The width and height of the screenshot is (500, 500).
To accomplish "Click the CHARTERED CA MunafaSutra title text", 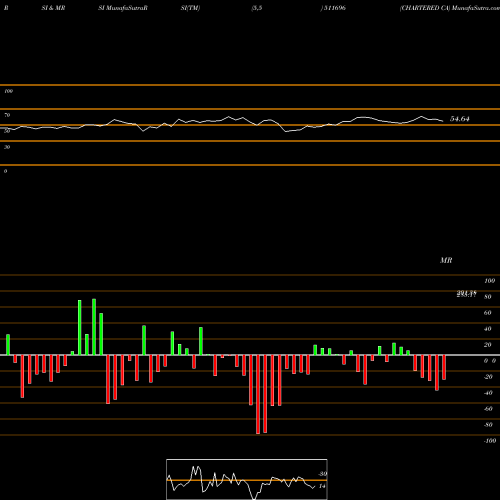I will coord(450,8).
